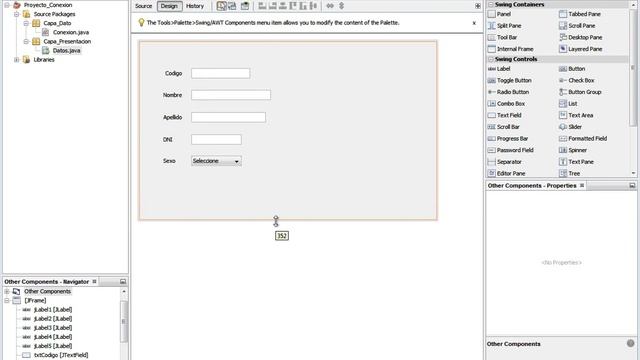Click the DNI text field on form

[216, 139]
